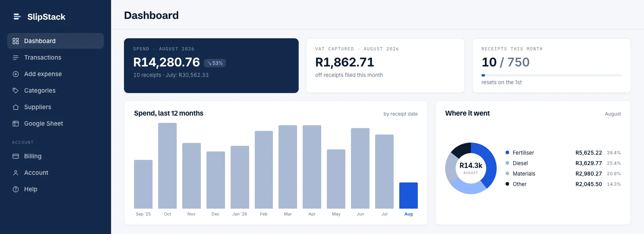644x234 pixels.
Task: Click the Aug axis label
Action: [x=409, y=214]
